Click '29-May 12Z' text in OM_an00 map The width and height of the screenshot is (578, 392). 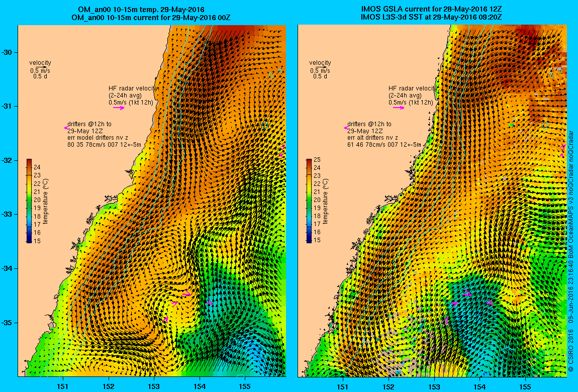point(85,131)
